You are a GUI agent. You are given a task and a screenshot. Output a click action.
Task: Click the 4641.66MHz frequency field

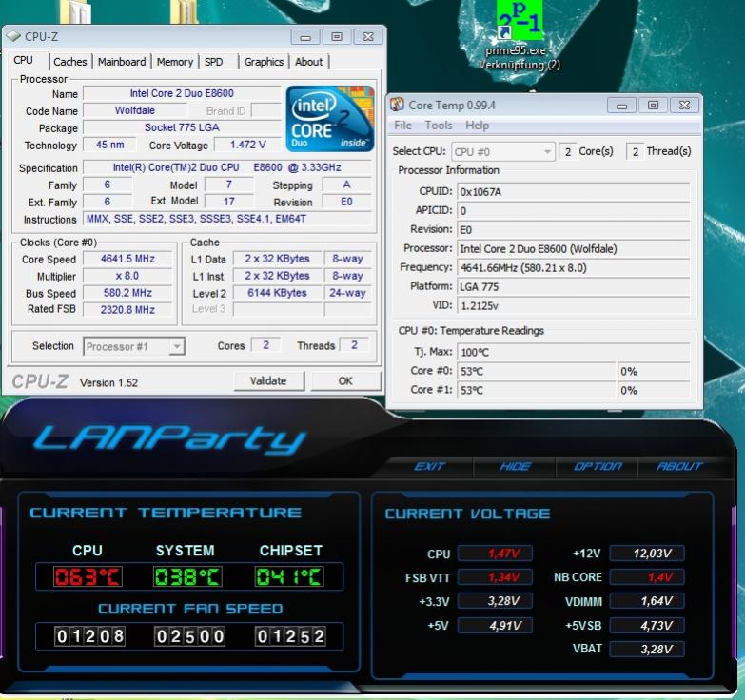pos(574,267)
